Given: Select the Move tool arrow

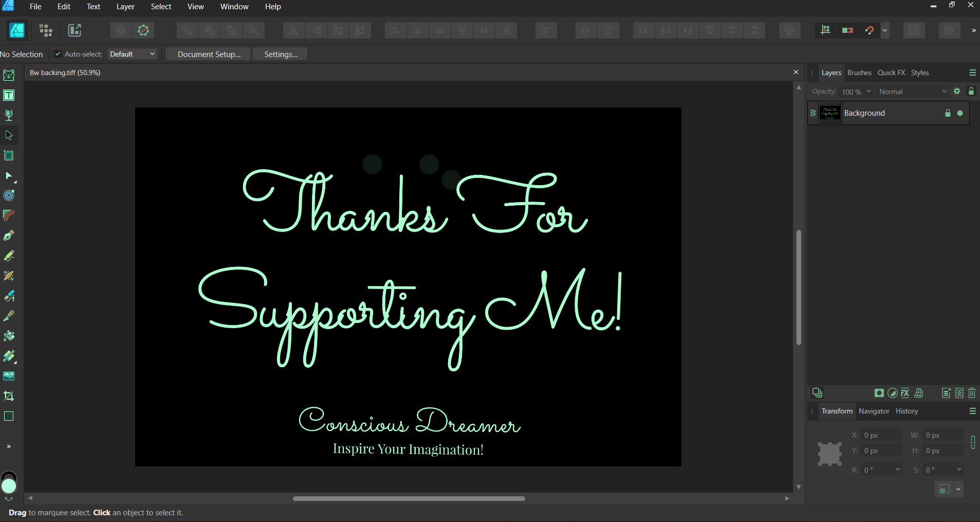Looking at the screenshot, I should pos(9,135).
